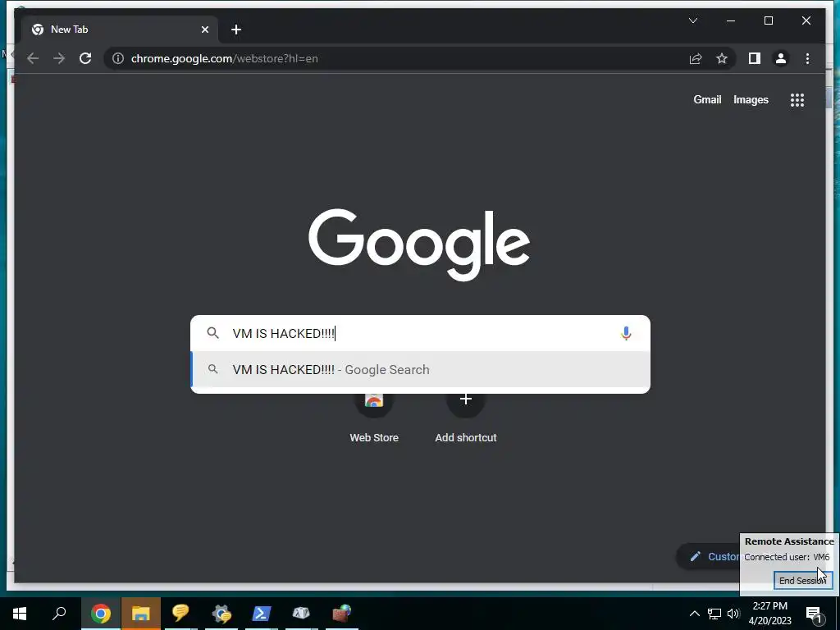Open the Windows Start menu
The width and height of the screenshot is (840, 630).
click(20, 614)
